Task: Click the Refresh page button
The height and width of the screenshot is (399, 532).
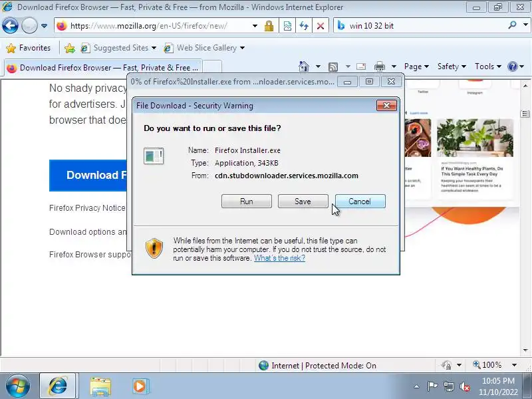Action: click(x=304, y=26)
